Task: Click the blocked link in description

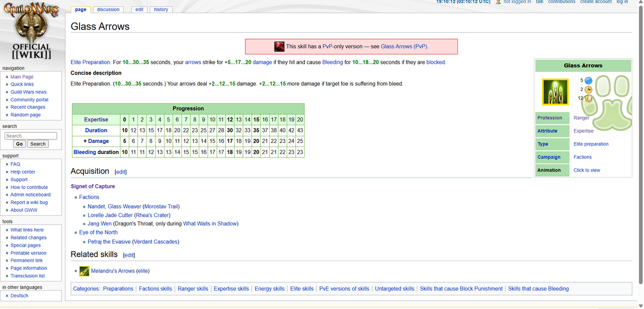Action: pos(436,62)
